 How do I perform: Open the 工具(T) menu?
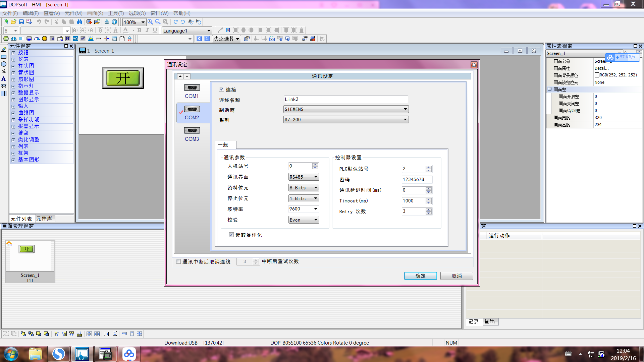[x=116, y=13]
